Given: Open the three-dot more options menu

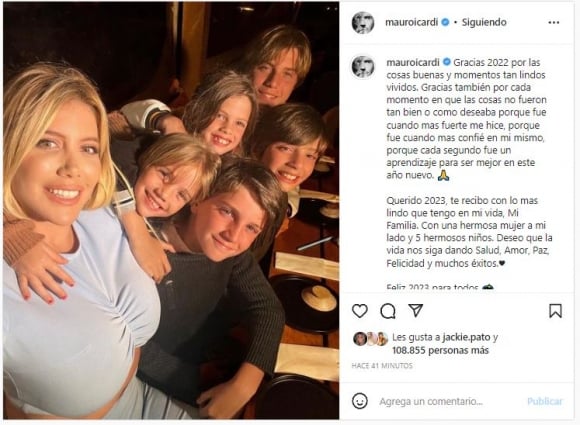Looking at the screenshot, I should point(554,23).
